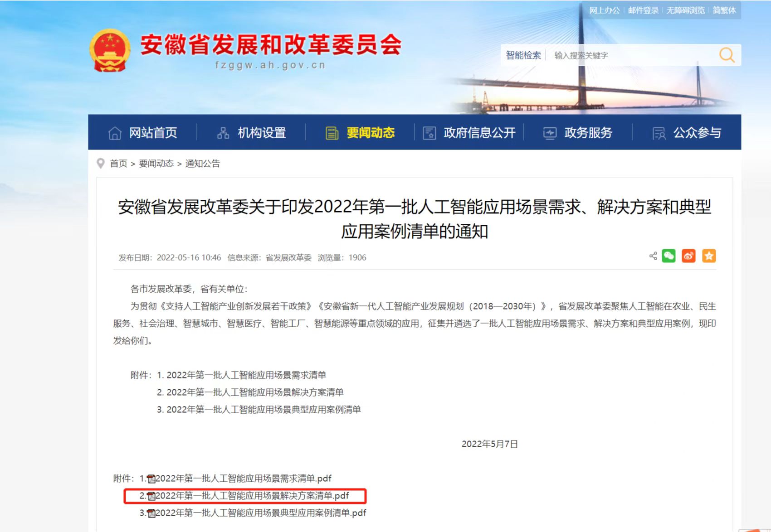Click the orange search magnifier icon
The image size is (771, 532).
[x=727, y=55]
